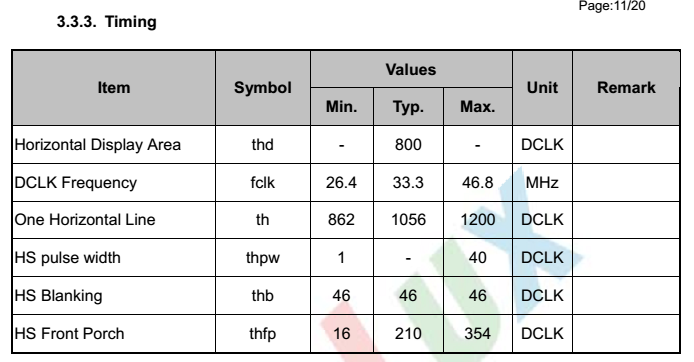Click the 1056 typical value cell
The width and height of the screenshot is (694, 362).
tap(408, 220)
